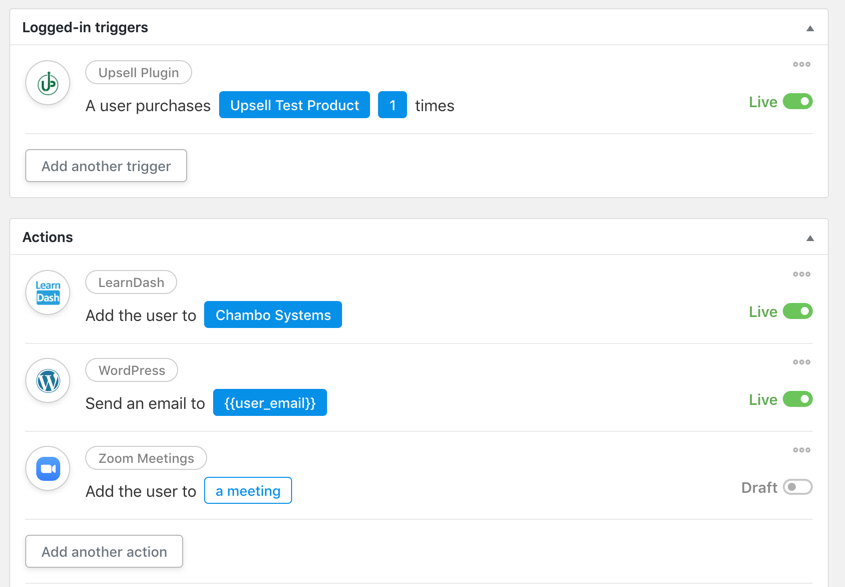Collapse the Actions panel arrow
The image size is (845, 587).
(x=810, y=238)
